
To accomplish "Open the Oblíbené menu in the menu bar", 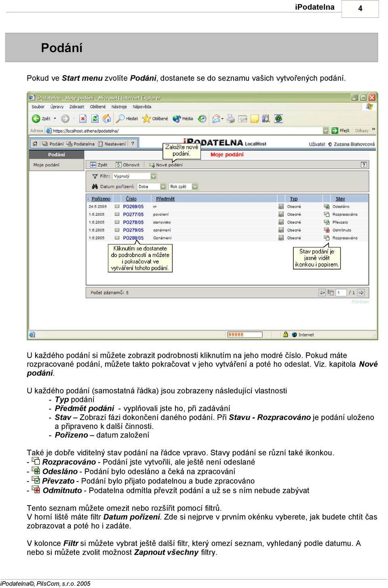I will coord(98,107).
